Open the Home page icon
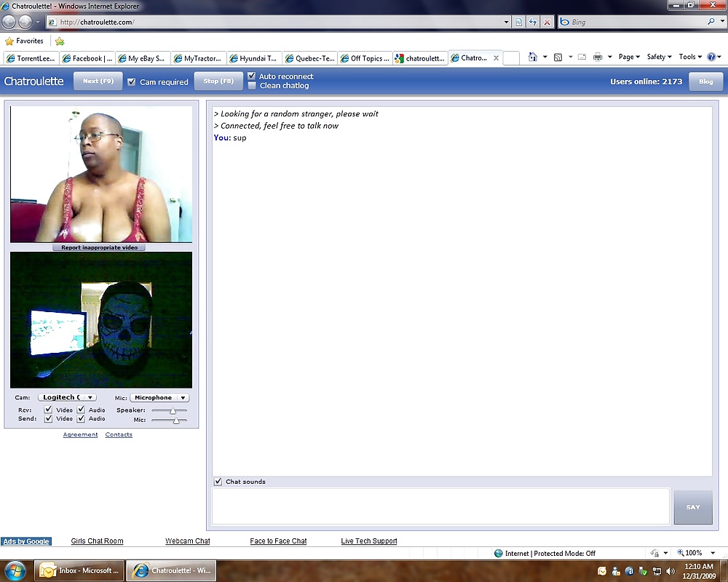 [533, 57]
